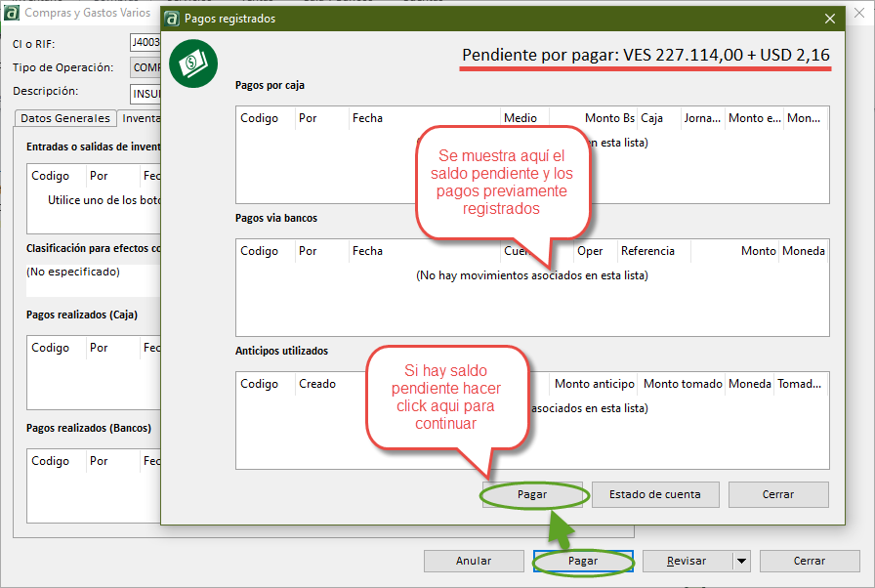875x588 pixels.
Task: Click the green money icon in dialog
Action: click(193, 63)
